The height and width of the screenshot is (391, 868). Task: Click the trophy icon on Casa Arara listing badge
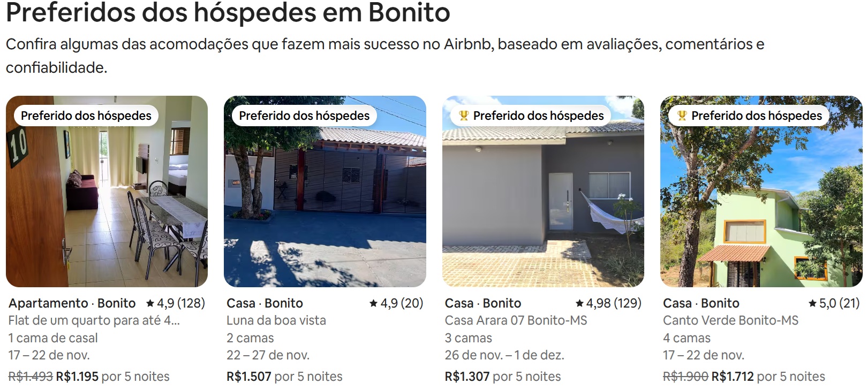point(464,116)
